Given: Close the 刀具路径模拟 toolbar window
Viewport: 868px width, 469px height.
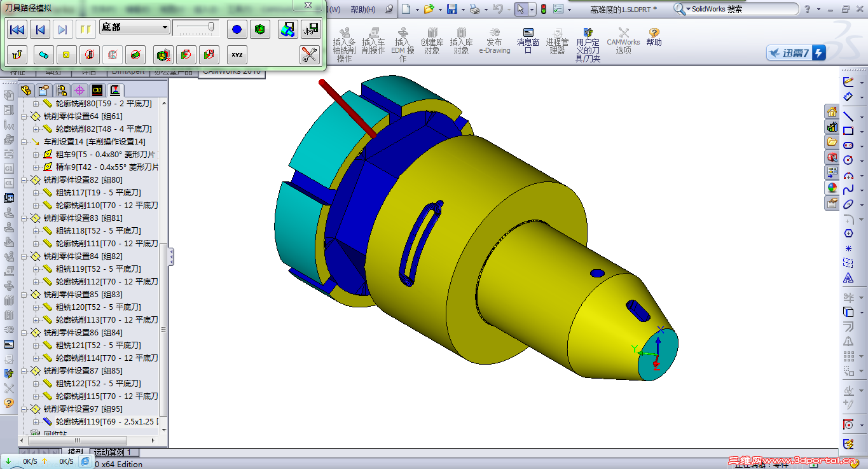Looking at the screenshot, I should (x=308, y=5).
